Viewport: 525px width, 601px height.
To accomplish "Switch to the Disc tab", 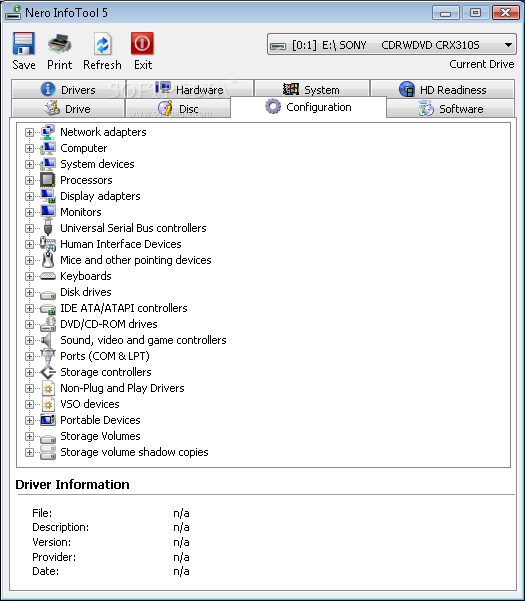I will pos(178,108).
